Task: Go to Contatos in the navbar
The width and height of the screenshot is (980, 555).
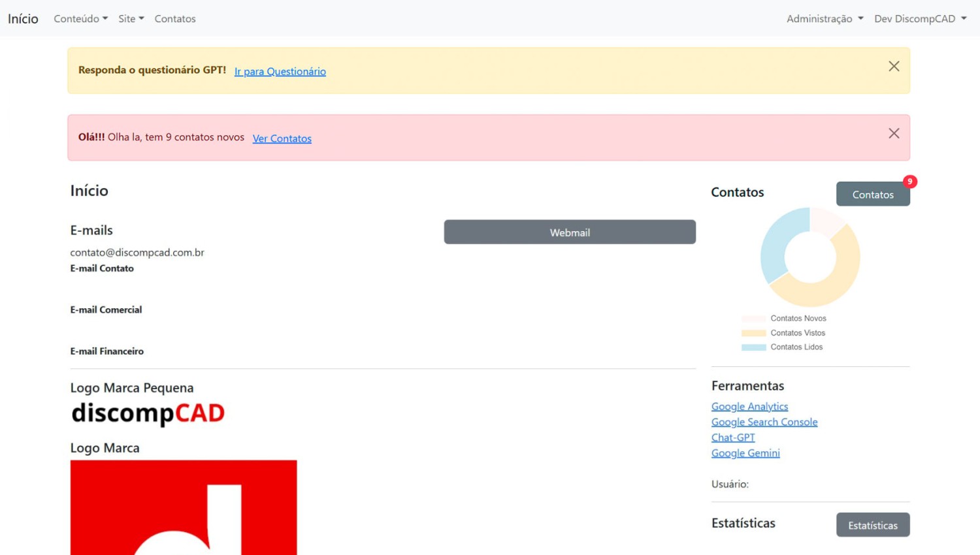Action: coord(175,19)
